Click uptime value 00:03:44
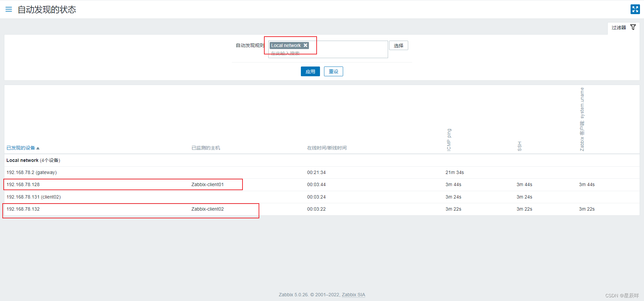 pyautogui.click(x=316, y=184)
